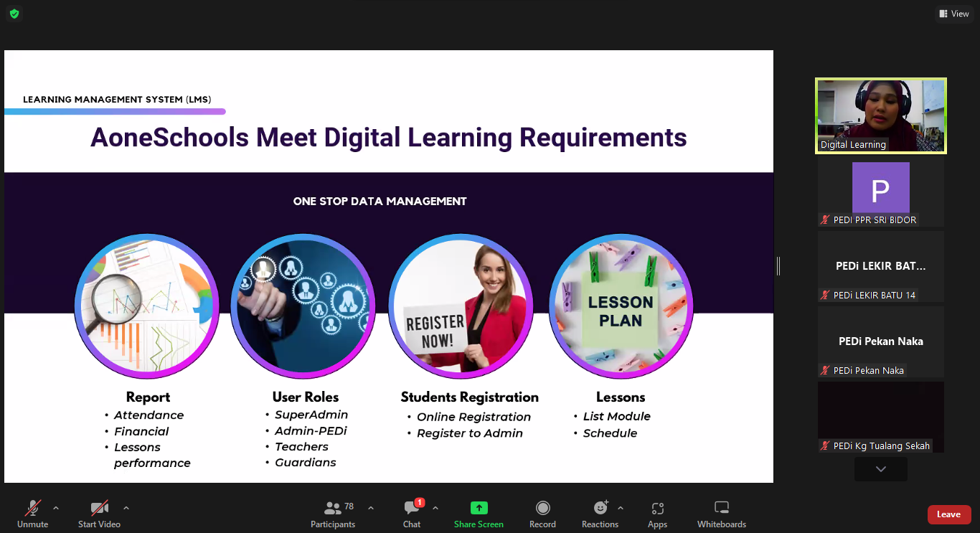Click muted mic icon on PEDi LEKIR BATU 14

click(x=826, y=295)
